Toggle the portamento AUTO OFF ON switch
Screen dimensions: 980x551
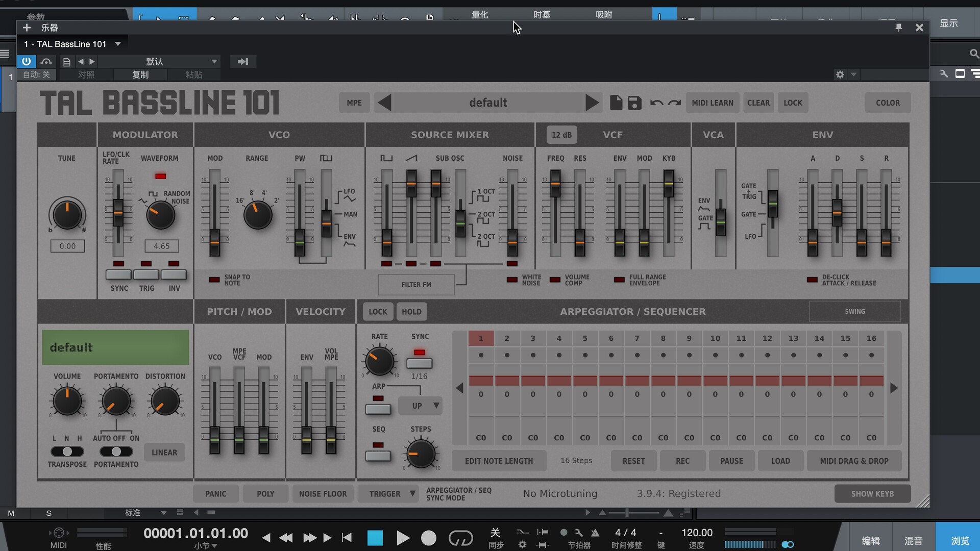pos(116,452)
